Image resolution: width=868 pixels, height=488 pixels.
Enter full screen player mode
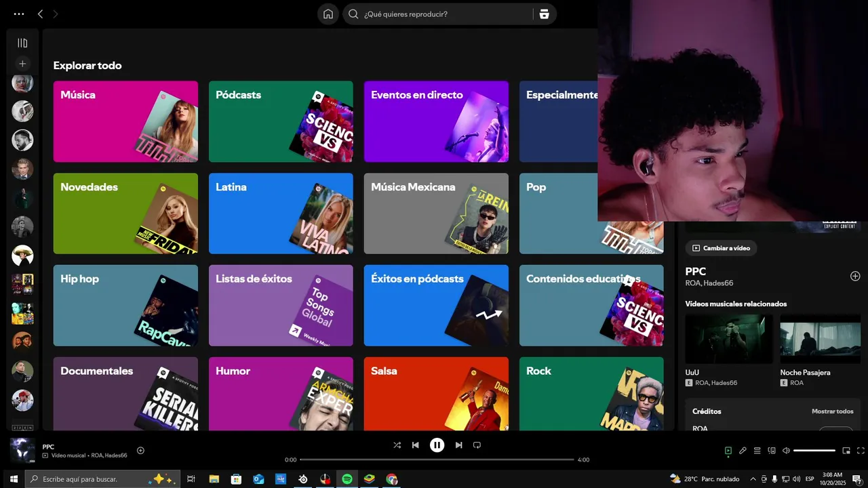click(x=861, y=450)
